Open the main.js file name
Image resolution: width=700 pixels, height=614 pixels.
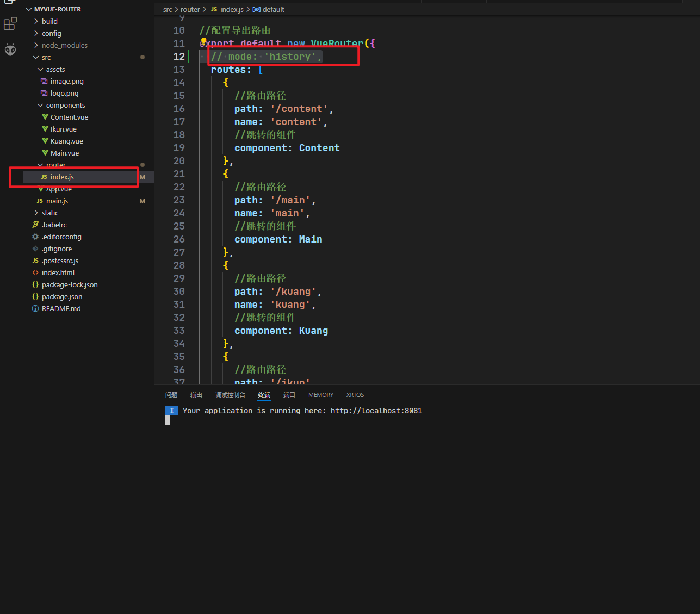click(x=57, y=201)
